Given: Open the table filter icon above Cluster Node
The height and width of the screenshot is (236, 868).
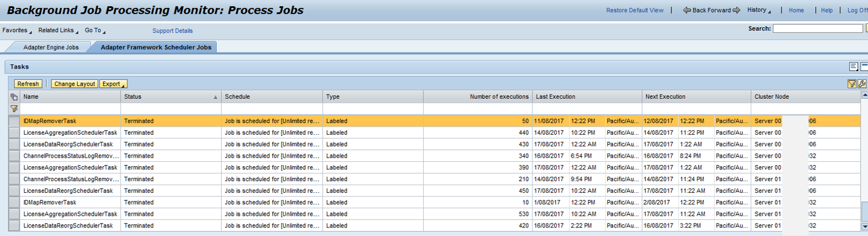Looking at the screenshot, I should pyautogui.click(x=852, y=84).
